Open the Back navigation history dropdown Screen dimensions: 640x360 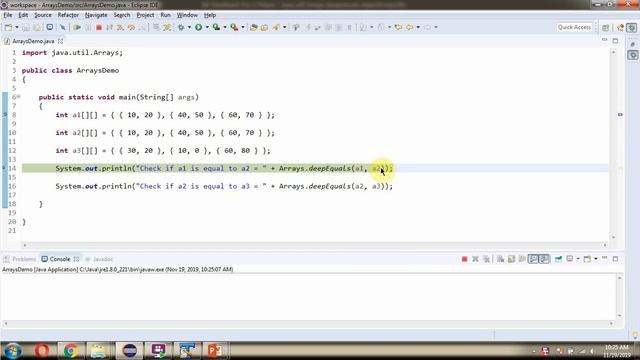click(418, 27)
